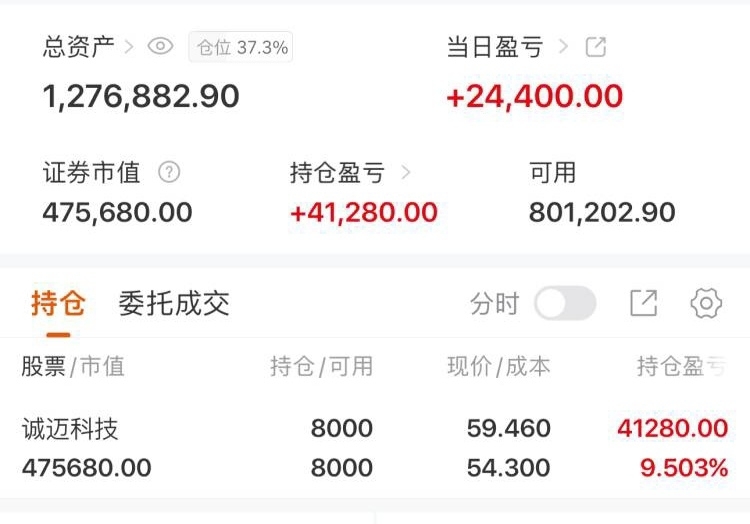Image resolution: width=750 pixels, height=524 pixels.
Task: Switch to the 持仓 tab
Action: (x=58, y=304)
